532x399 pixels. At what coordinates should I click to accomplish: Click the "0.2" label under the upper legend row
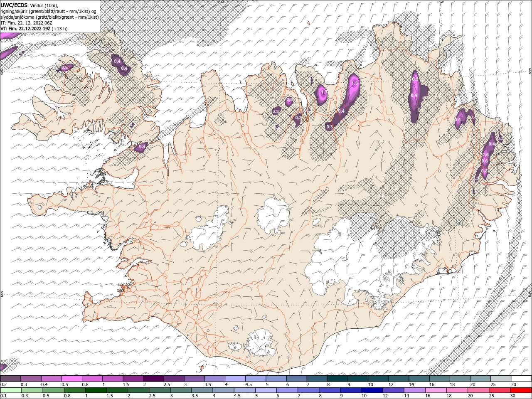(x=4, y=384)
